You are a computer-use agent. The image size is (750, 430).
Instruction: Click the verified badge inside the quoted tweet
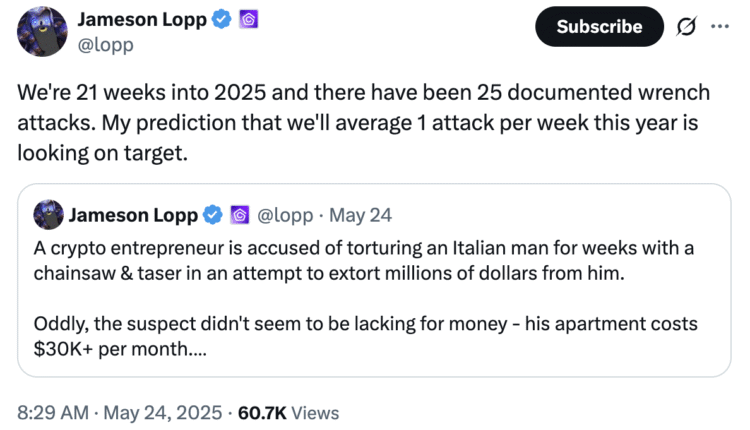[x=213, y=214]
